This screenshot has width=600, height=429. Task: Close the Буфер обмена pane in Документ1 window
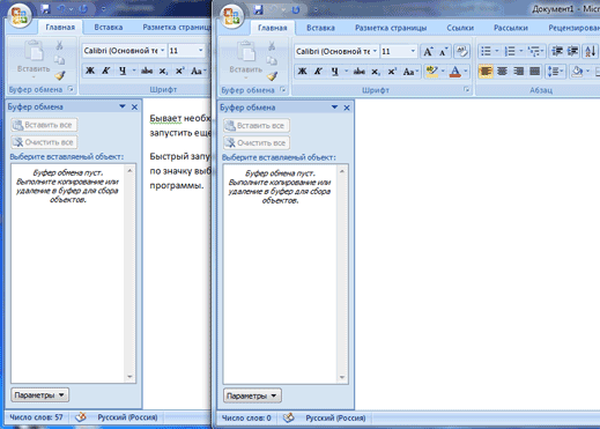[x=347, y=106]
